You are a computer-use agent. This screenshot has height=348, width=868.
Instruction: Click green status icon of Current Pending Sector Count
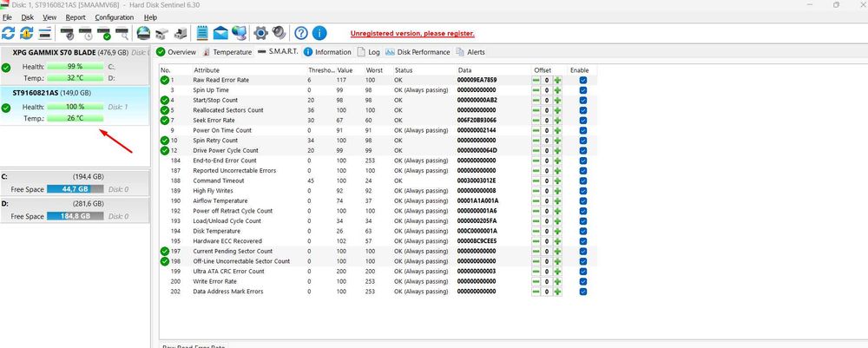(x=164, y=251)
